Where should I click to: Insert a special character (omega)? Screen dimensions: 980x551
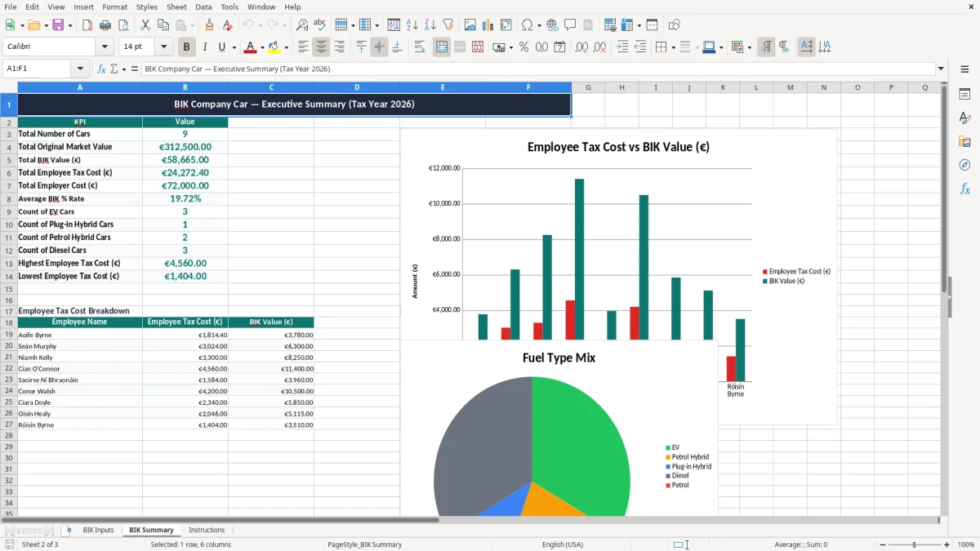527,25
